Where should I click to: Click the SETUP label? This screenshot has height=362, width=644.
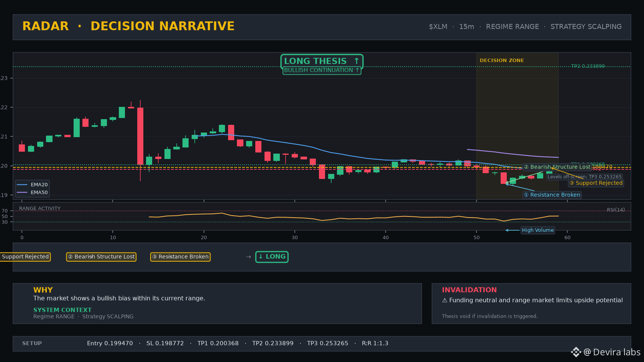32,343
